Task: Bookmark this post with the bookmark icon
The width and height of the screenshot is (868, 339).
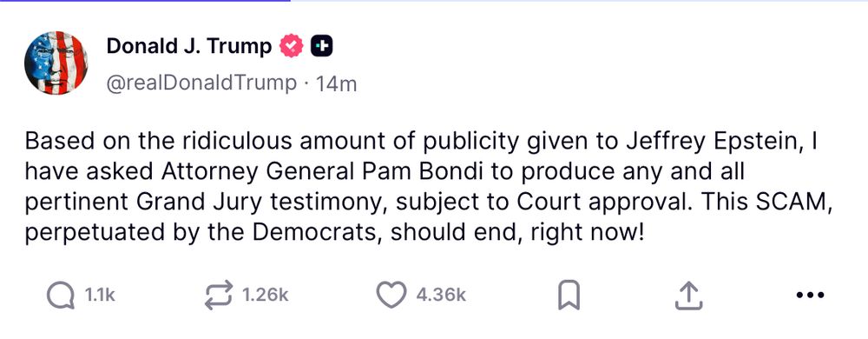Action: click(x=568, y=296)
